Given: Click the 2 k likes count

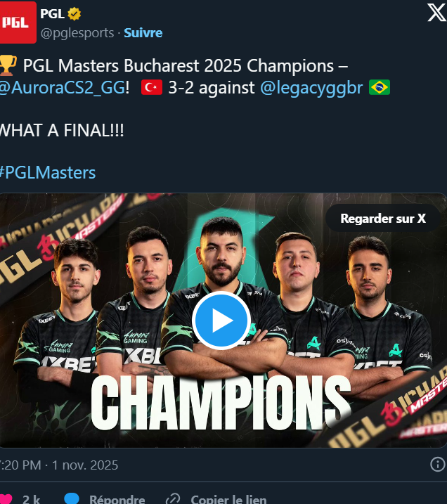Looking at the screenshot, I should 31,499.
